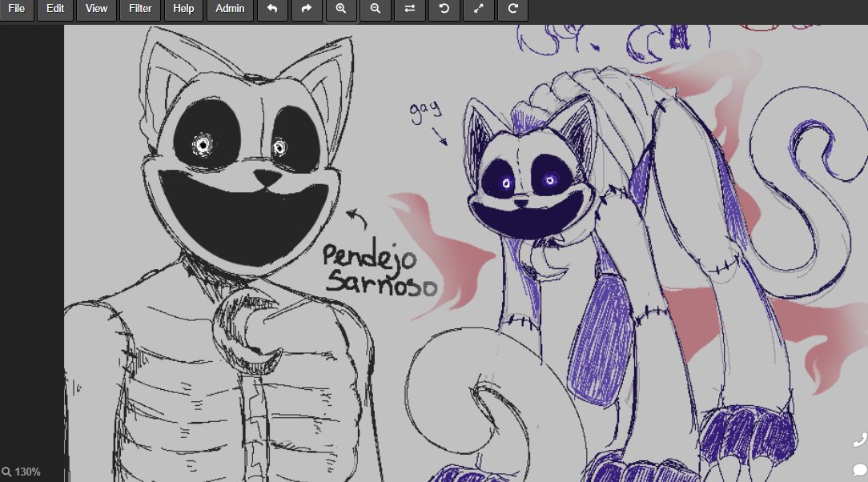868x482 pixels.
Task: Open the Edit menu
Action: pyautogui.click(x=54, y=9)
